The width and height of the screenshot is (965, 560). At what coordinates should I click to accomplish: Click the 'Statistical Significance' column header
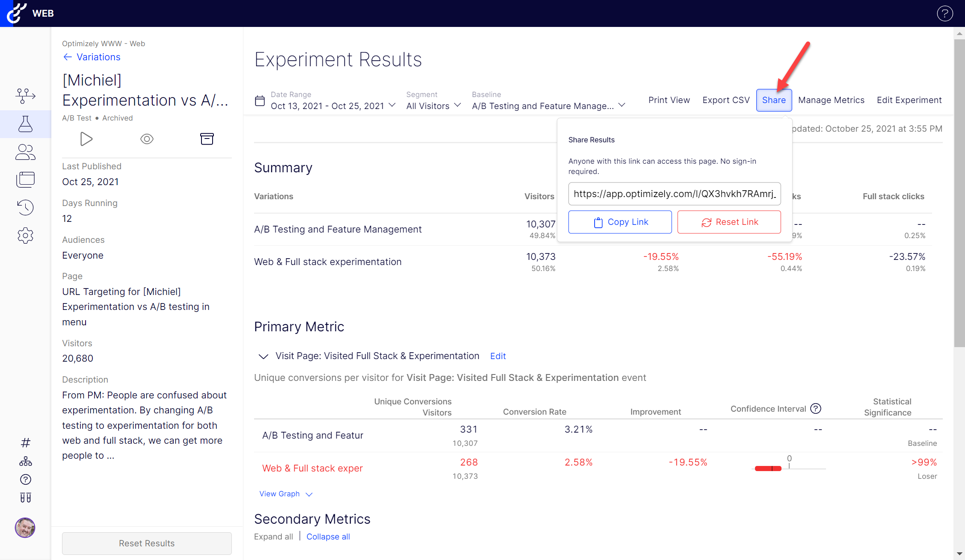coord(888,407)
